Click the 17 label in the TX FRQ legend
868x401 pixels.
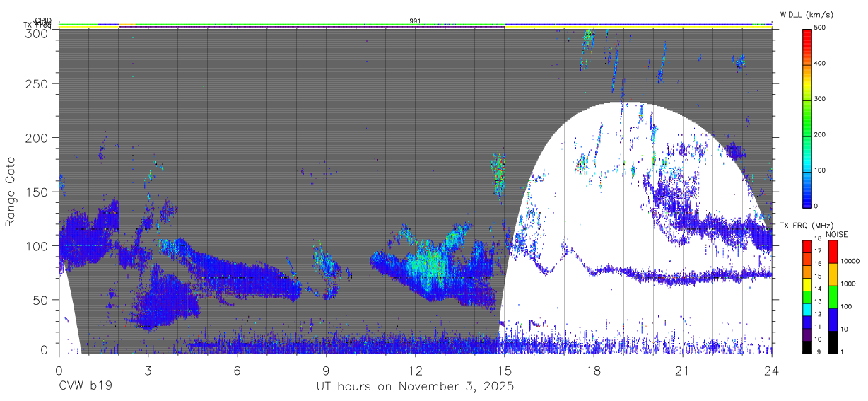click(817, 251)
